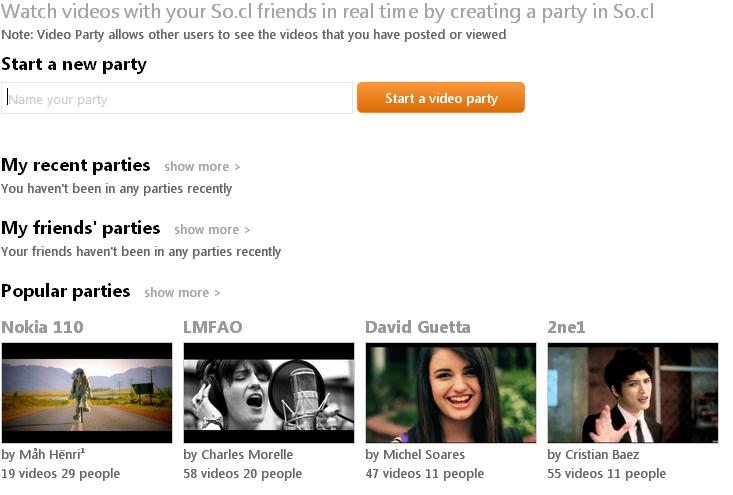Click the Nokia 110 video thumbnail

click(x=87, y=393)
